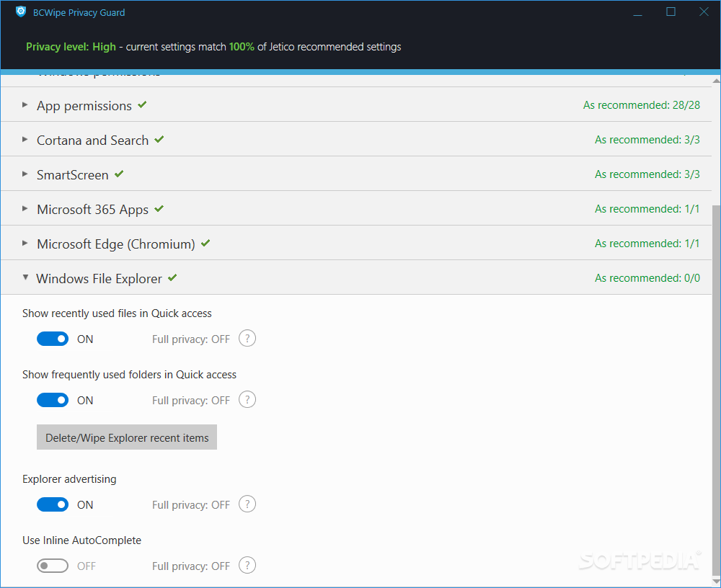
Task: Click the 'Privacy level: High' text
Action: point(71,46)
